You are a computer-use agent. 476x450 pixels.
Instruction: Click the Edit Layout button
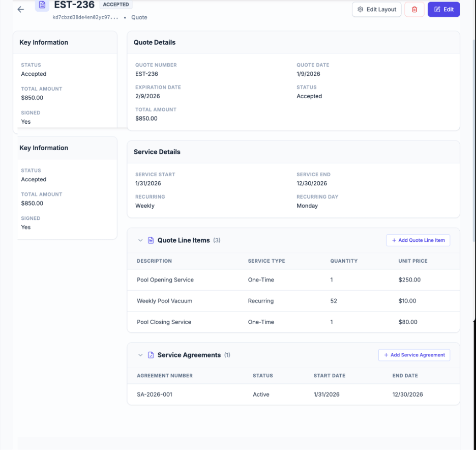pos(377,10)
